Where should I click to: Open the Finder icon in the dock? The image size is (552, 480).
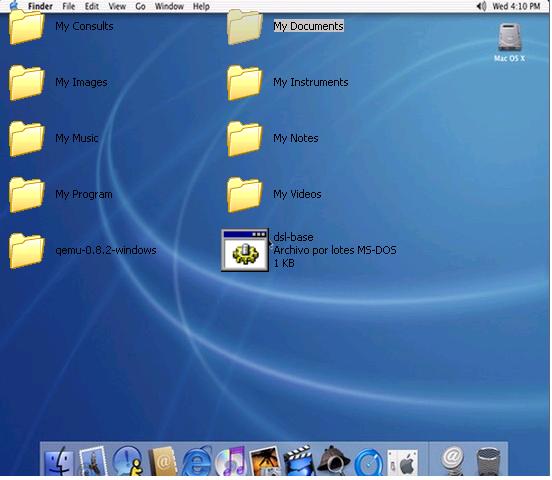pyautogui.click(x=59, y=461)
